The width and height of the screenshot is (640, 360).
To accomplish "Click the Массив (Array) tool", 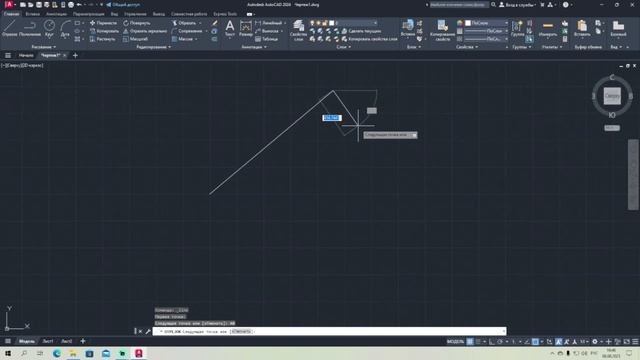I will (182, 39).
